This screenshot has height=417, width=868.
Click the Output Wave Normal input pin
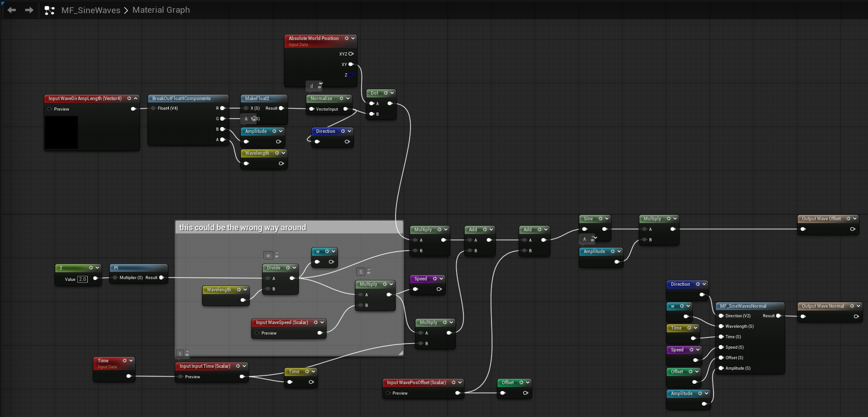(803, 316)
